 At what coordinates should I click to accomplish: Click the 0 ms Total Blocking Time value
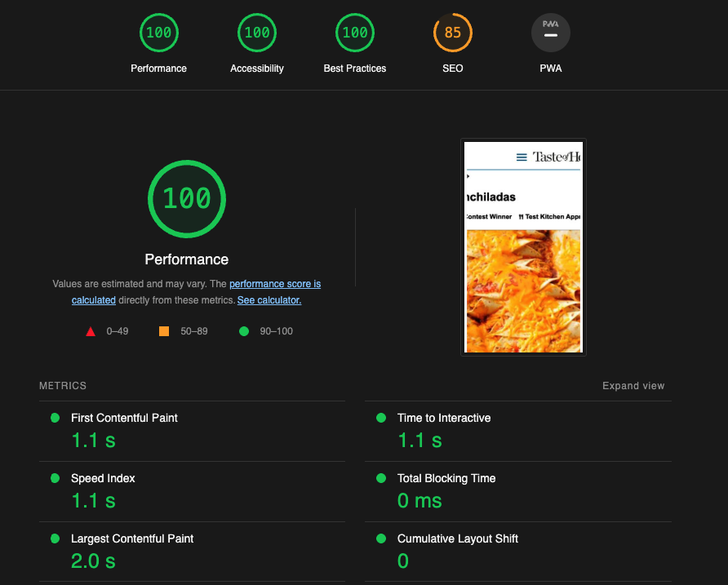[419, 500]
